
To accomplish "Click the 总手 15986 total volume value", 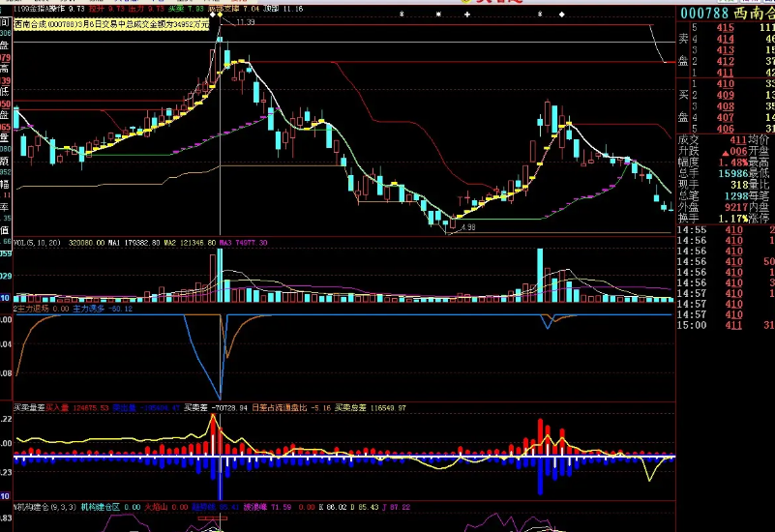I will pos(733,174).
